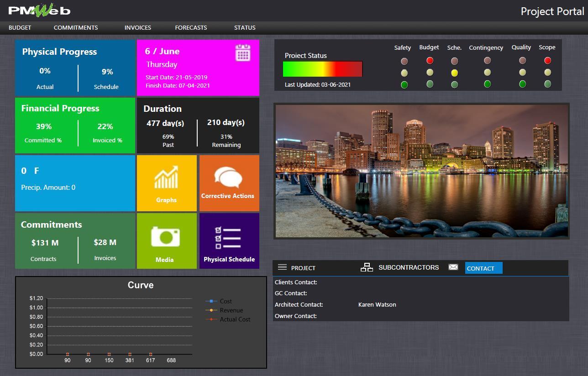Click the calendar icon in date tile
This screenshot has height=376, width=588.
point(243,53)
